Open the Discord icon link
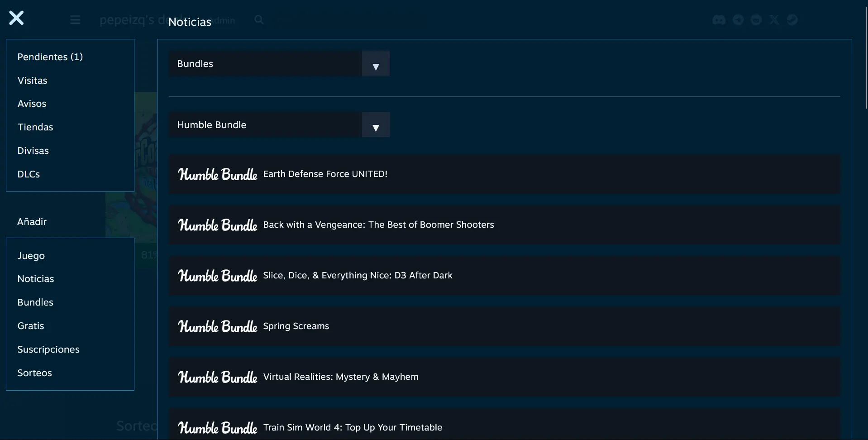The image size is (868, 440). coord(719,20)
